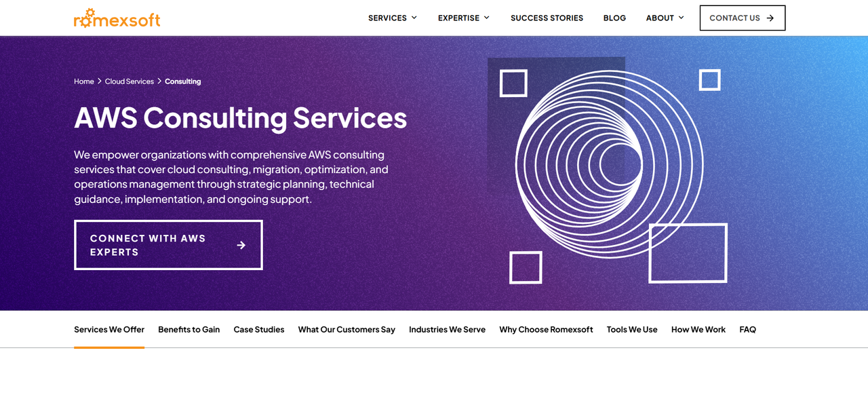Click the Consulting breadcrumb item
The height and width of the screenshot is (397, 868).
click(183, 81)
